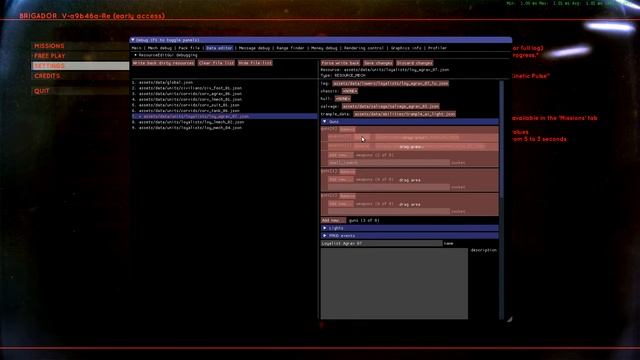Expand the Lights section
This screenshot has height=360, width=640.
point(409,228)
